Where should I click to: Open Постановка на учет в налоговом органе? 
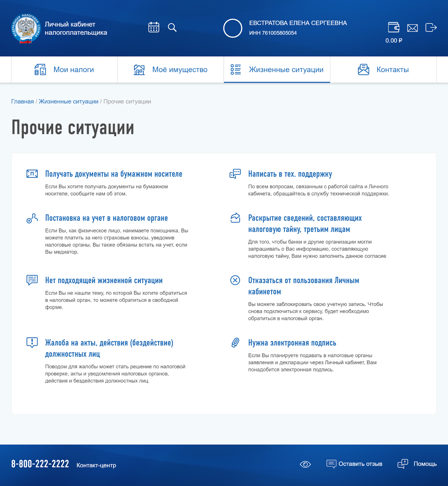(106, 218)
